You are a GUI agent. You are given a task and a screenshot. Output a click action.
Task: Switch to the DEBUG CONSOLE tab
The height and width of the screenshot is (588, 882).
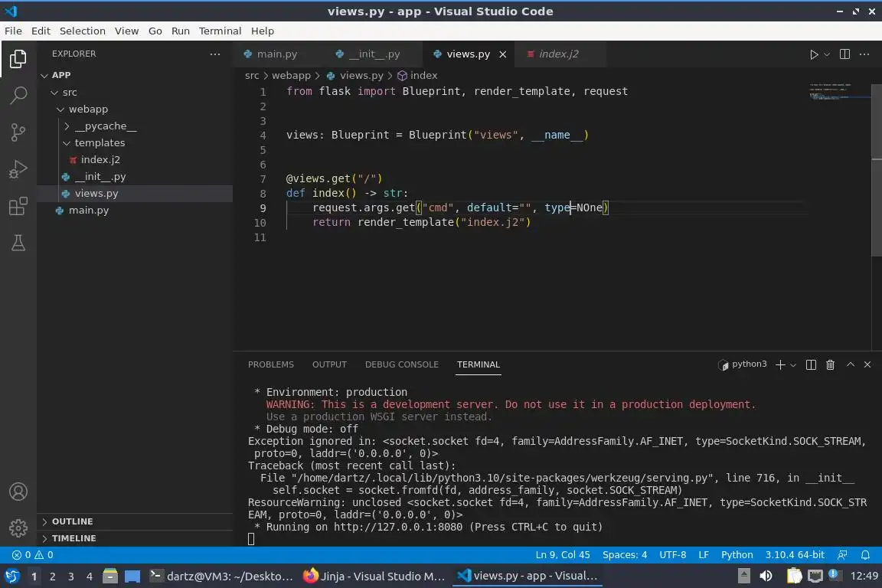pos(402,364)
